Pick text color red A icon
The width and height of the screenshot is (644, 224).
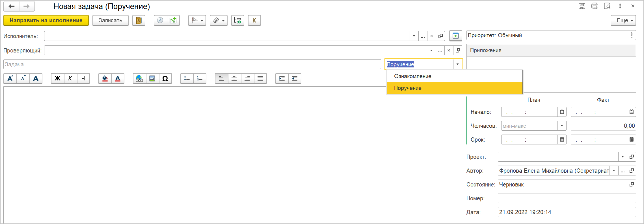pos(118,78)
